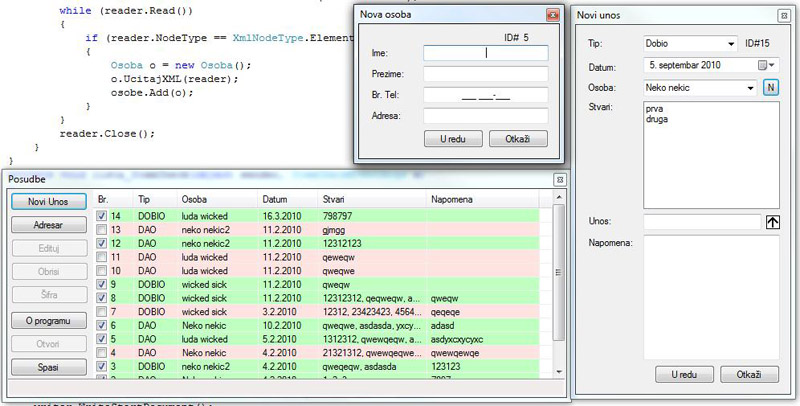Sort list by Datum column header

click(288, 199)
